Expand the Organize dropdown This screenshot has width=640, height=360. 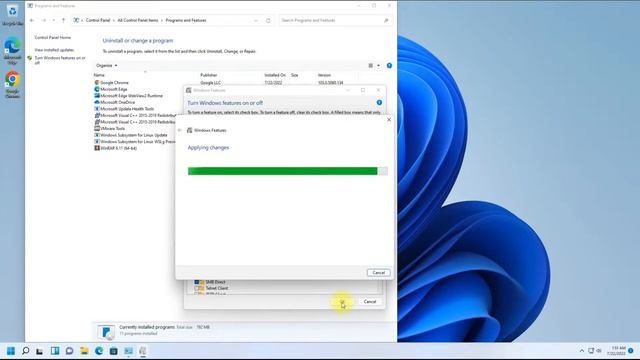coord(107,65)
